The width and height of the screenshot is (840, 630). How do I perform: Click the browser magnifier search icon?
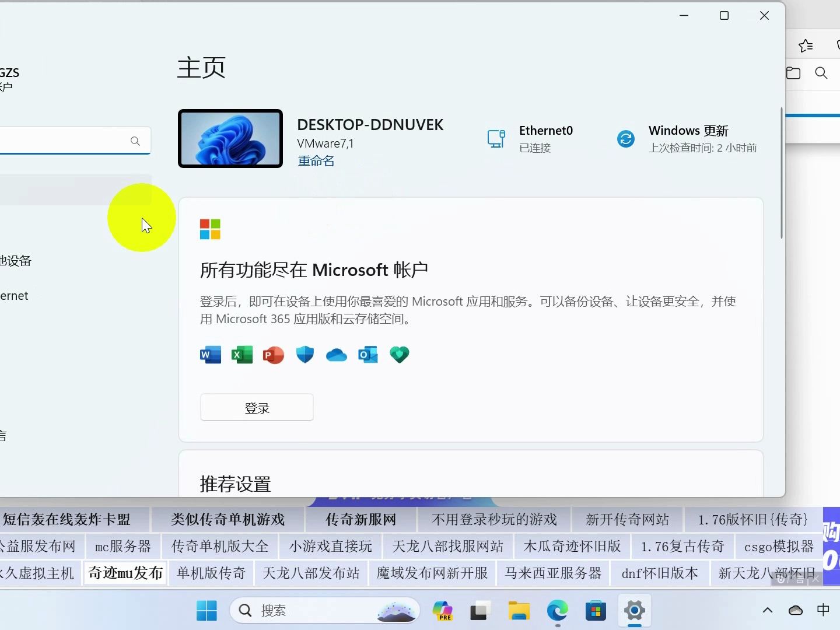[x=821, y=73]
